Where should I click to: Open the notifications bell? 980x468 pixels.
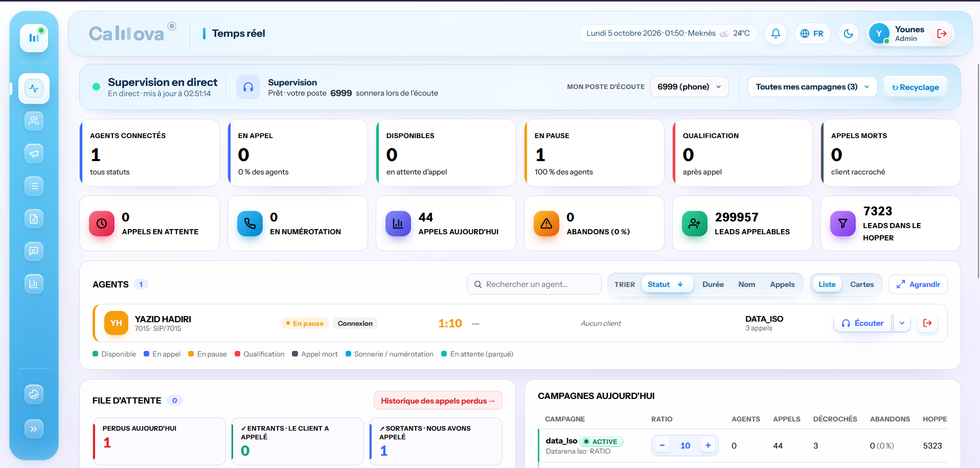click(776, 34)
